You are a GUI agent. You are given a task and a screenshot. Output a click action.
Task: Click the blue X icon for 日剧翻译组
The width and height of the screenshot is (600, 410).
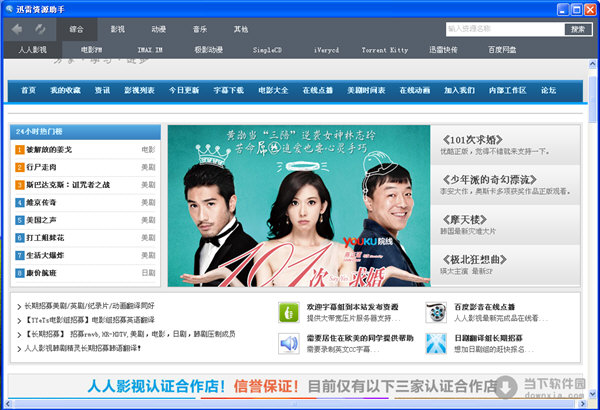tap(436, 343)
